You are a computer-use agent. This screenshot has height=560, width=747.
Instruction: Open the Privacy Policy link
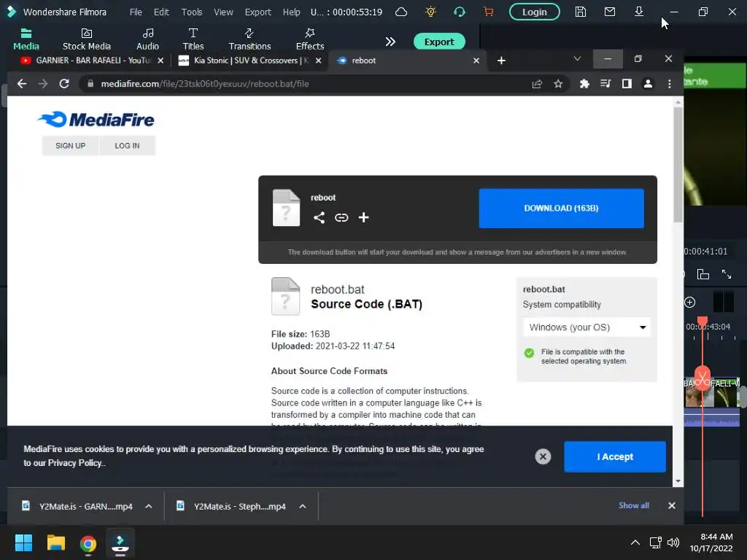pyautogui.click(x=75, y=463)
